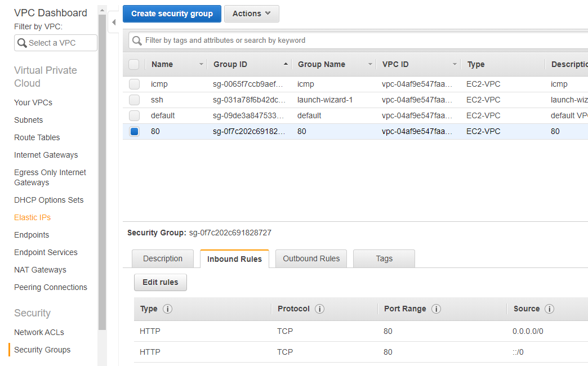588x366 pixels.
Task: Go to Elastic IPs page
Action: pyautogui.click(x=32, y=217)
